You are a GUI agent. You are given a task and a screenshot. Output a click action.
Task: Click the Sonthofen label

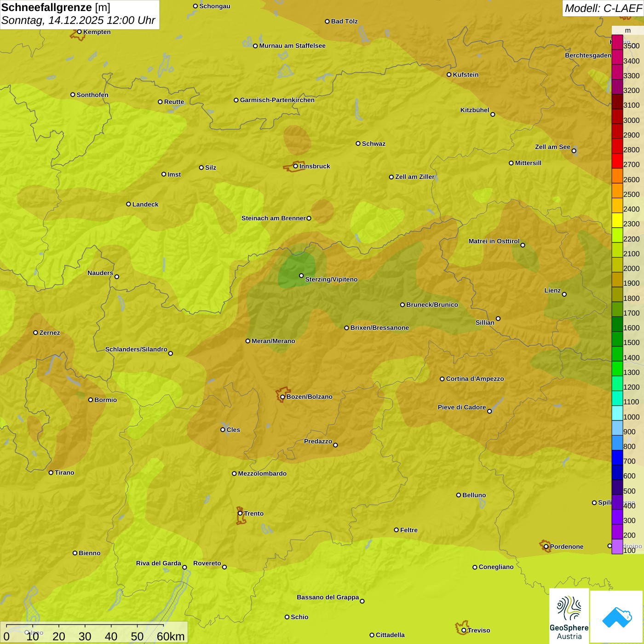92,95
